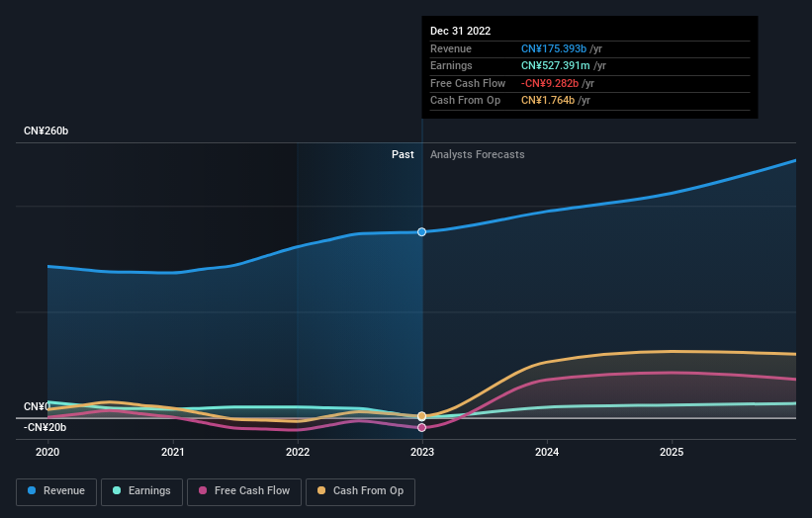812x518 pixels.
Task: Select the pink Free Cash Flow point at 2023
Action: [422, 427]
